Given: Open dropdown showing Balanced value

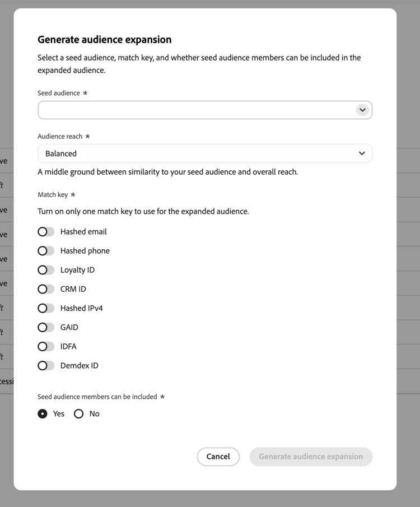Looking at the screenshot, I should click(x=205, y=154).
